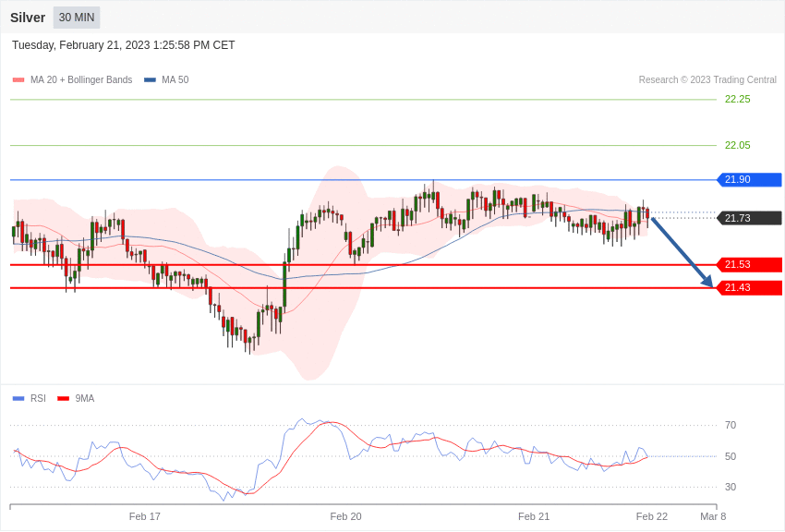
Task: Click the red 9MA legend swatch
Action: 63,398
